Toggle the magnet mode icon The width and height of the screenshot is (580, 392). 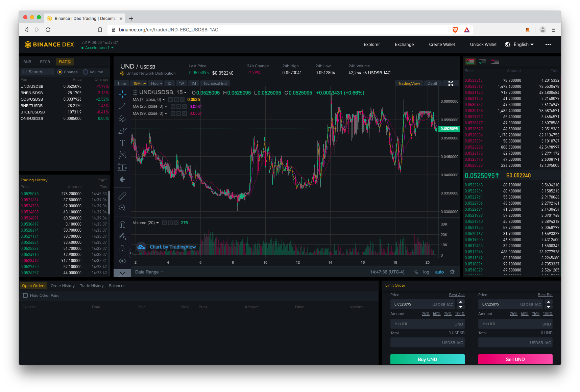click(122, 225)
